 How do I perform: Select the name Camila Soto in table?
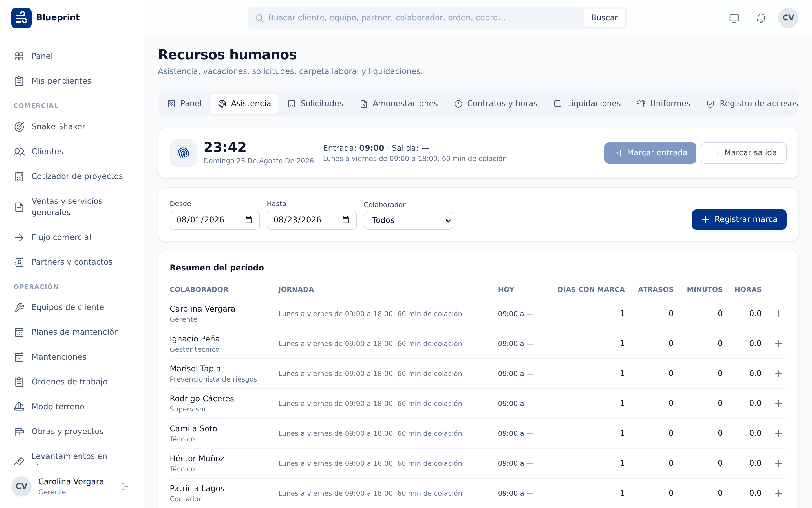pos(193,429)
